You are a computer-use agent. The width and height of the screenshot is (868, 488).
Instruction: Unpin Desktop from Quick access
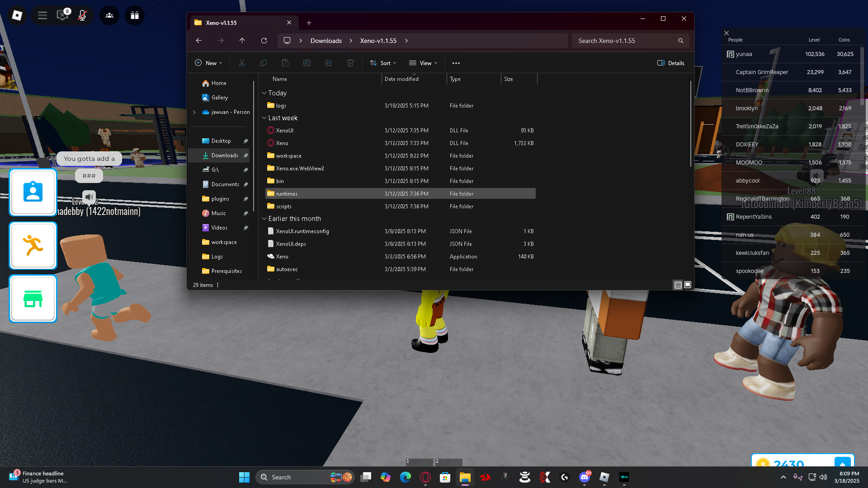click(246, 141)
